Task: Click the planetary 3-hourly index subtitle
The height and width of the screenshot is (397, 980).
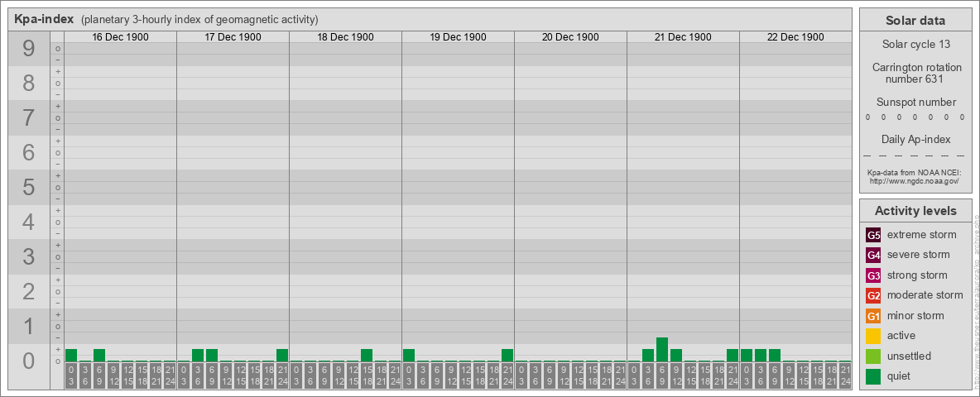Action: 199,19
